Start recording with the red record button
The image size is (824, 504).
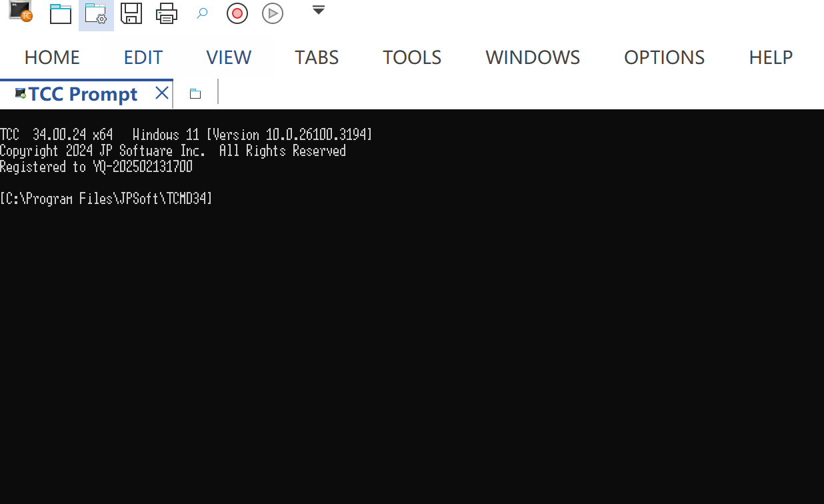[237, 13]
